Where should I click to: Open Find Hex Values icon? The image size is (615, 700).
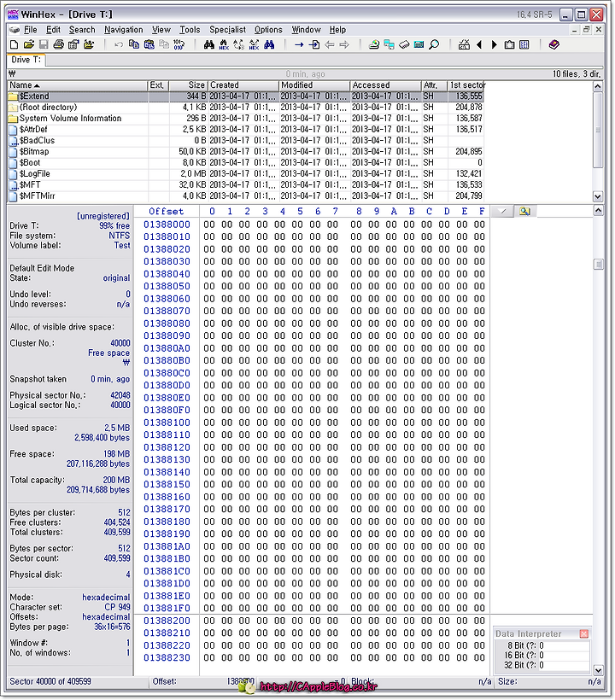(224, 44)
